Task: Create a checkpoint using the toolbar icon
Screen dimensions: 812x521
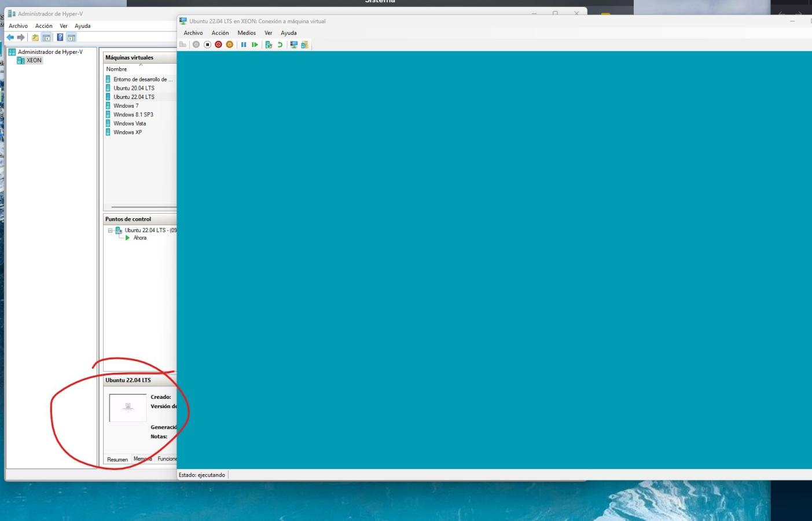Action: coord(269,45)
